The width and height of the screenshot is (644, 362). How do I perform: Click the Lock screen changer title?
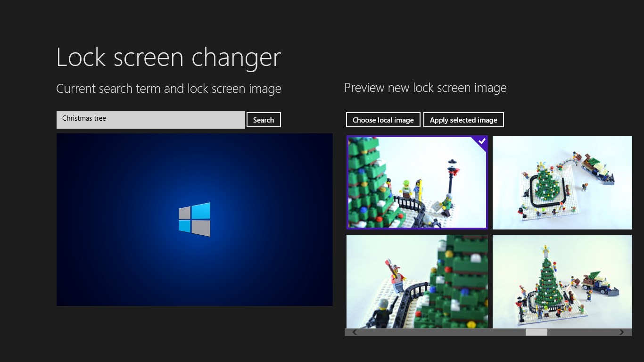click(x=168, y=58)
